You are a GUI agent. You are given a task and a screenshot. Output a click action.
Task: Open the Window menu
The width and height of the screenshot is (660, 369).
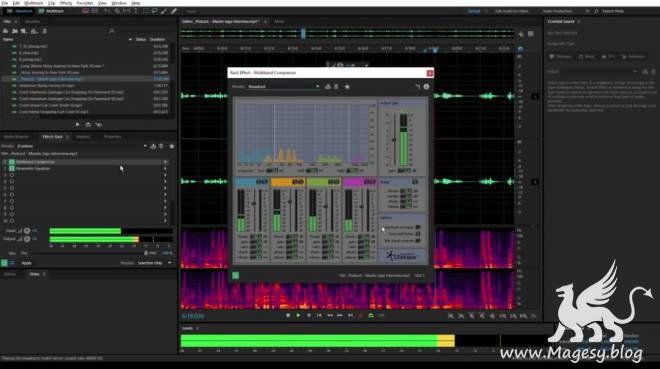pos(119,3)
